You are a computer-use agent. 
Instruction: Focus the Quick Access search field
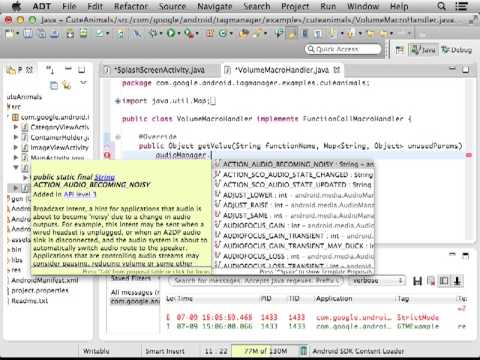343,49
